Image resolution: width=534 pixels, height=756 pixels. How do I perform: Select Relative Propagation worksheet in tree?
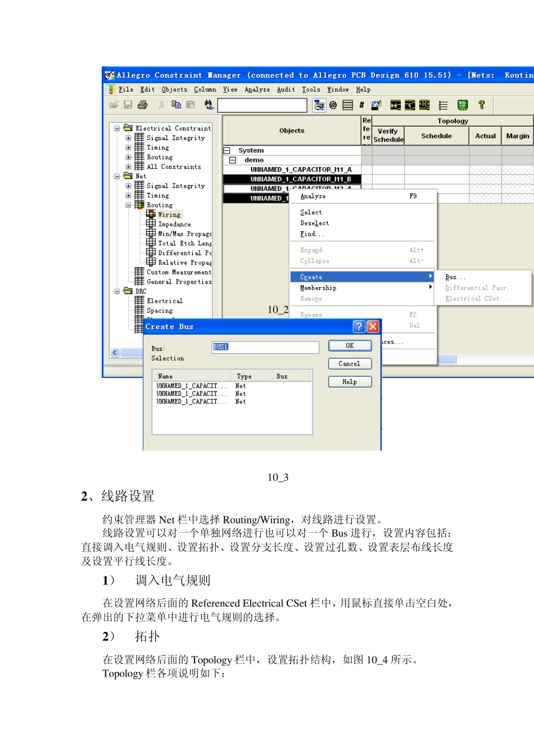coord(185,262)
